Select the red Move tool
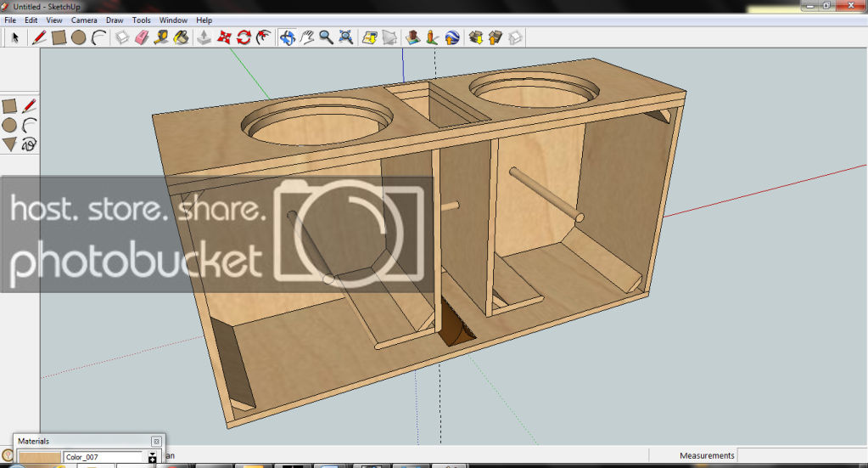The height and width of the screenshot is (468, 868). pyautogui.click(x=224, y=37)
